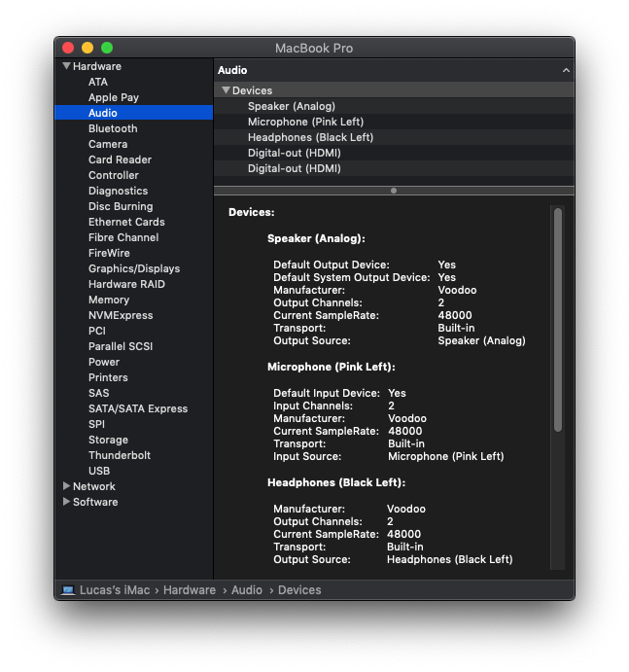Viewport: 629px width, 672px height.
Task: Select the Hardware category label
Action: (x=97, y=66)
